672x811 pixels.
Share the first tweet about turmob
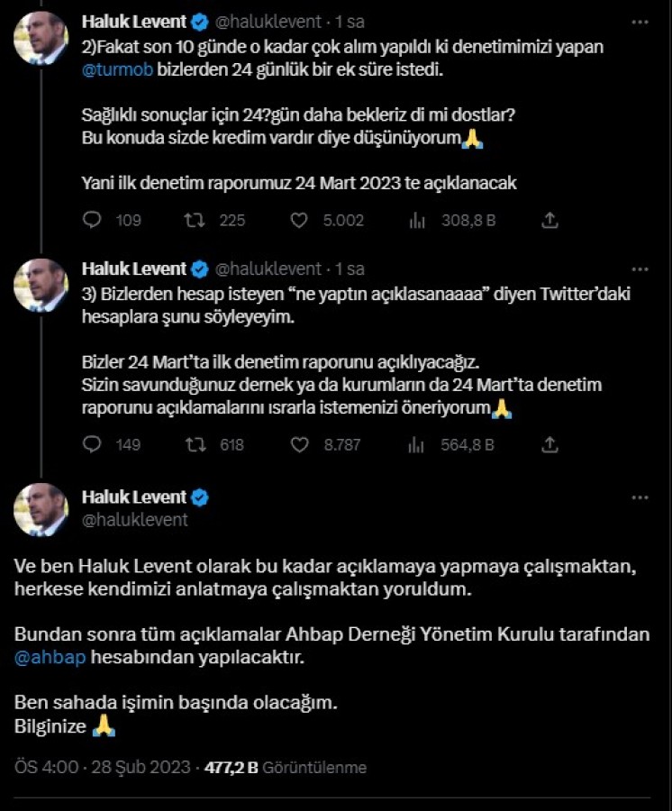click(x=550, y=220)
